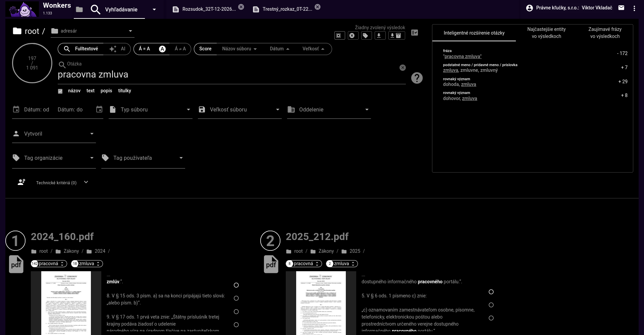644x335 pixels.
Task: Open the Tag používateľa dropdown
Action: (143, 158)
